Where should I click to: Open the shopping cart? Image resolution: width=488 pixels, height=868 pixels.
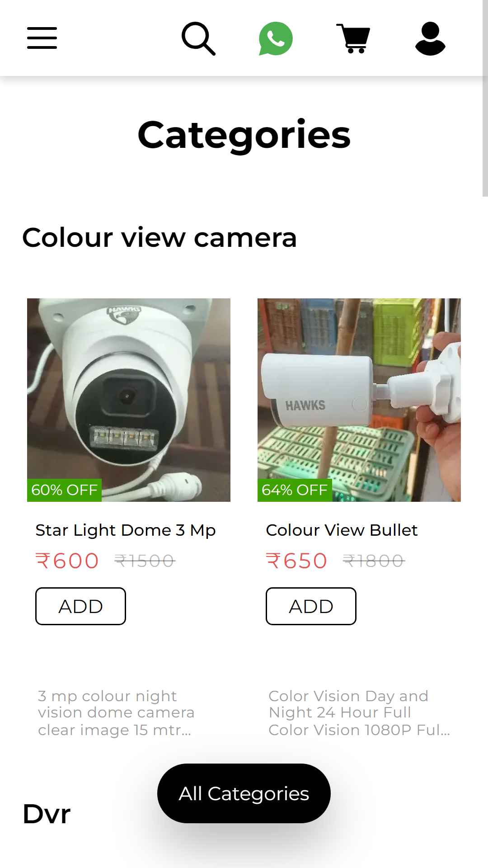coord(353,38)
